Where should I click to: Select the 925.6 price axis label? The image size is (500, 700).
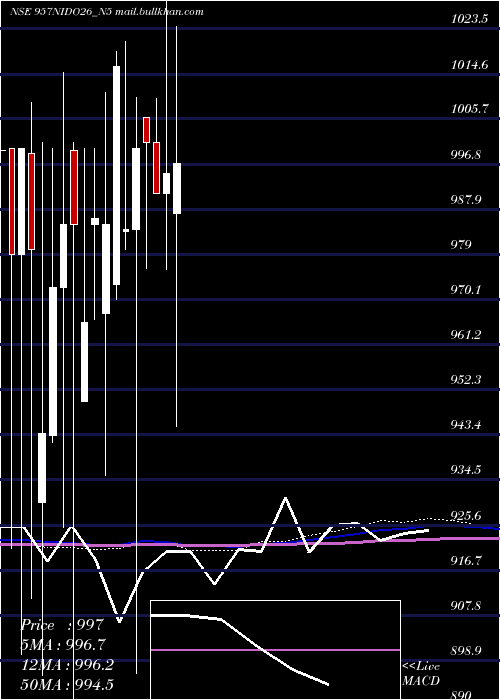pyautogui.click(x=466, y=516)
